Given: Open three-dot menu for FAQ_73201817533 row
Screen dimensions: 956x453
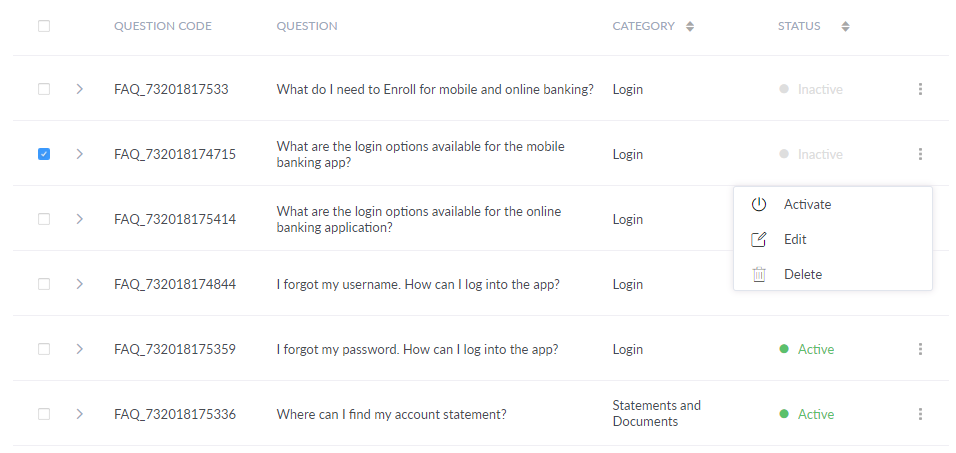Looking at the screenshot, I should point(920,89).
